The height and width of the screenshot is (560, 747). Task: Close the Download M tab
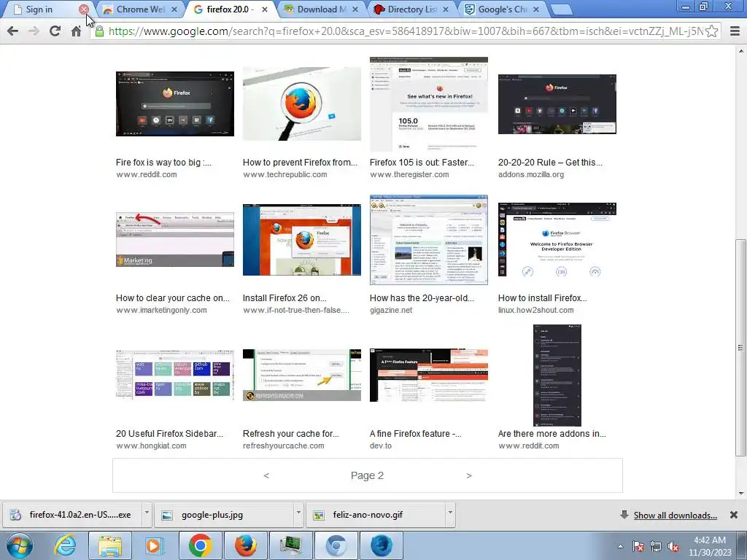(355, 9)
